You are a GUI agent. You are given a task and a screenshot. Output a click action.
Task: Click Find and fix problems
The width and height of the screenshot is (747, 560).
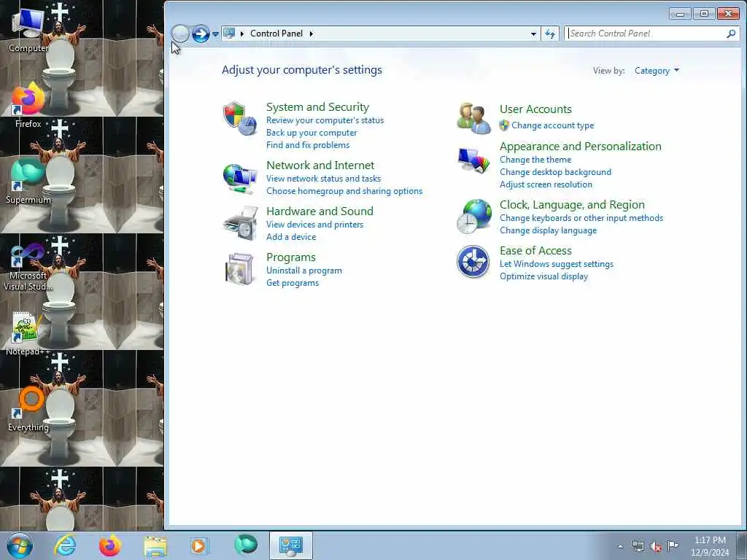(308, 145)
